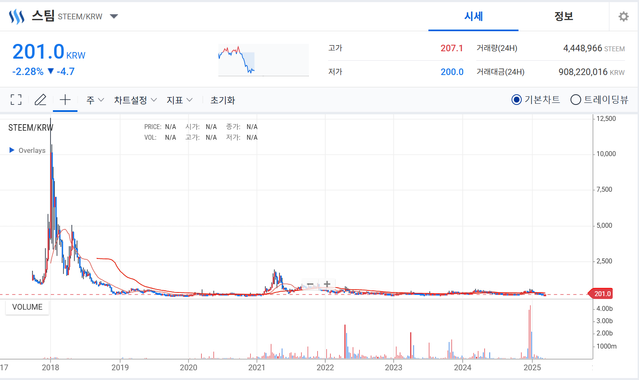This screenshot has width=639, height=380.
Task: Open the STEEM/KRW market selector dropdown arrow
Action: point(114,16)
